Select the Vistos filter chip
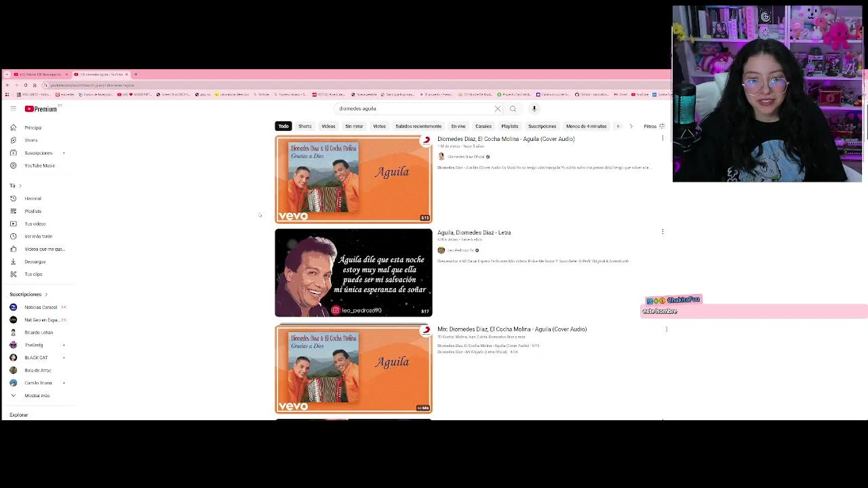Screen dimensions: 868x488 379,126
